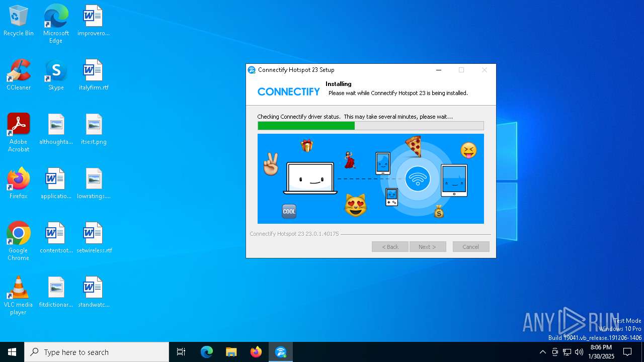
Task: Open the Edge taskbar icon
Action: click(x=207, y=352)
